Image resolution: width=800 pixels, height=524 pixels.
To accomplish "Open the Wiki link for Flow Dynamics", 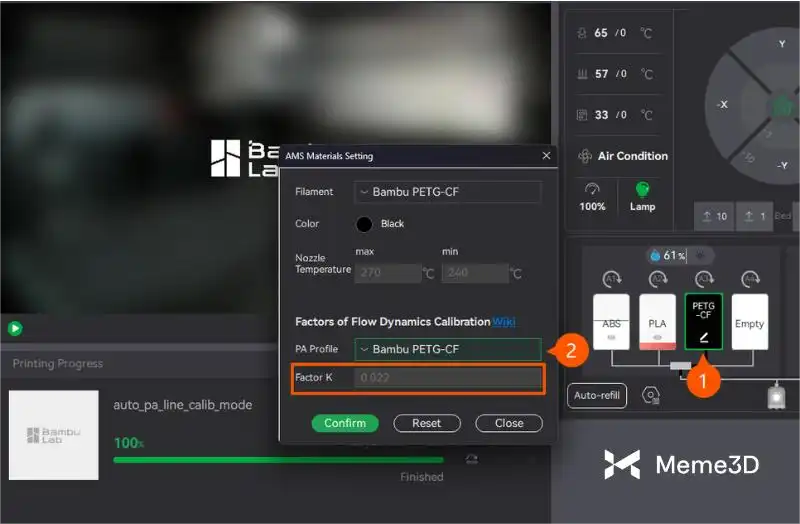I will point(504,321).
